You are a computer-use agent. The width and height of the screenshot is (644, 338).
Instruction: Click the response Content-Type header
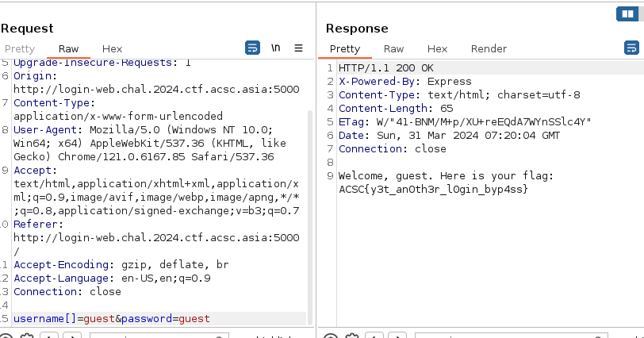coord(459,95)
